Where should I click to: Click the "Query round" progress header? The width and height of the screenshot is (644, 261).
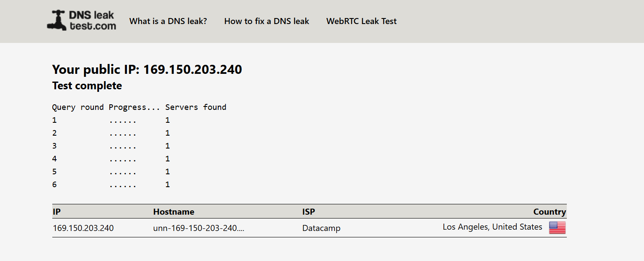tap(78, 107)
